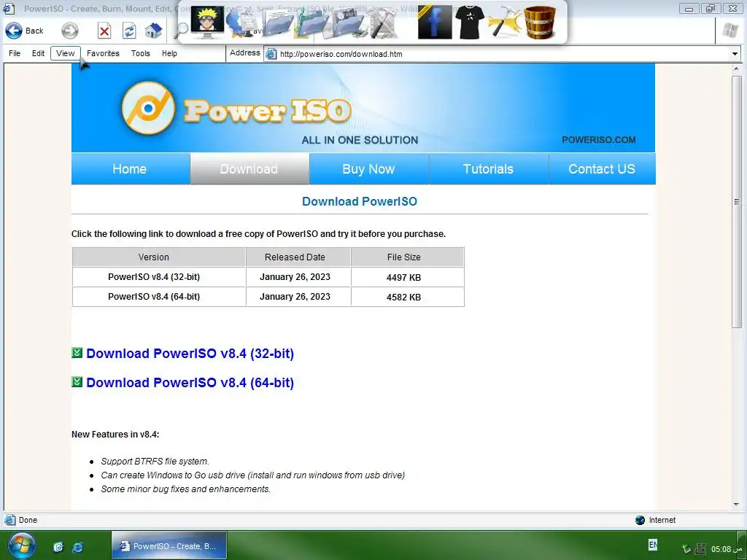Go back with the Back arrow button
The image size is (747, 560).
25,31
